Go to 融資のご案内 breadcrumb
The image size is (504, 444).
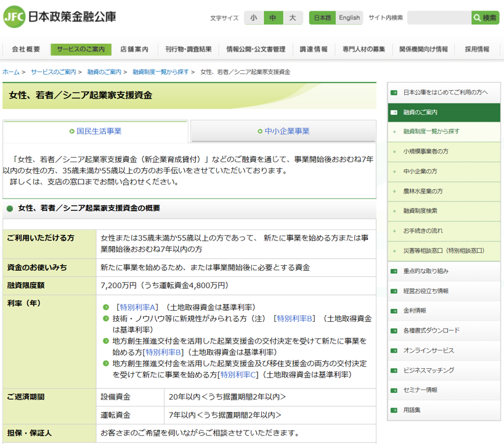[104, 72]
